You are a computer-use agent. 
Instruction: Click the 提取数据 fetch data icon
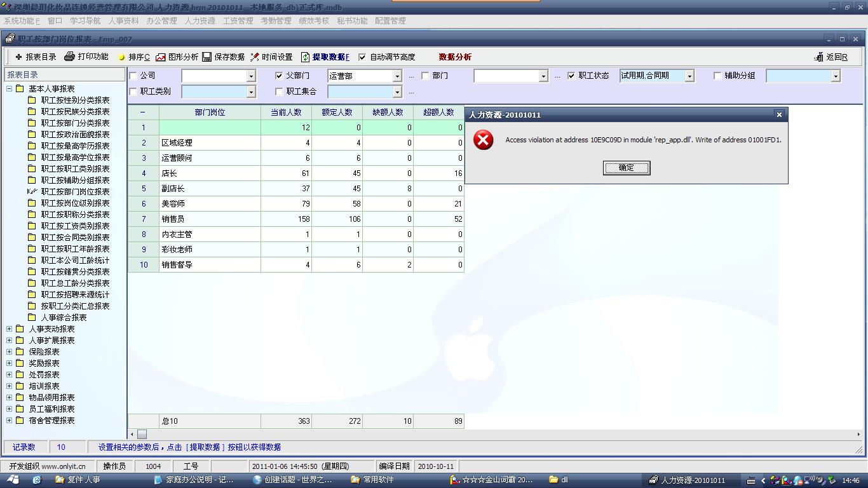pos(306,57)
